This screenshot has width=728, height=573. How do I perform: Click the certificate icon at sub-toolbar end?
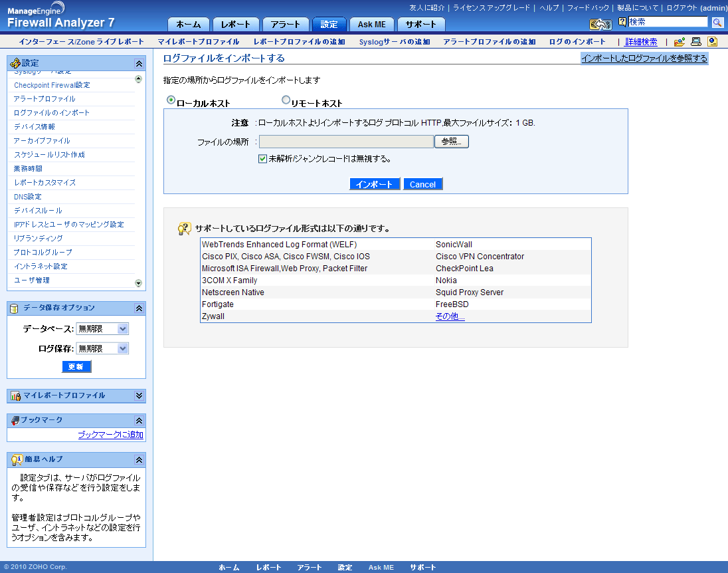(712, 41)
